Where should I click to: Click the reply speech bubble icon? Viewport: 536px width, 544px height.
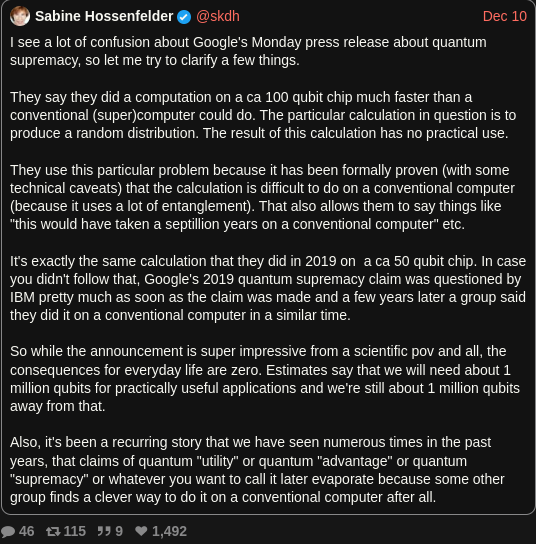[x=8, y=531]
